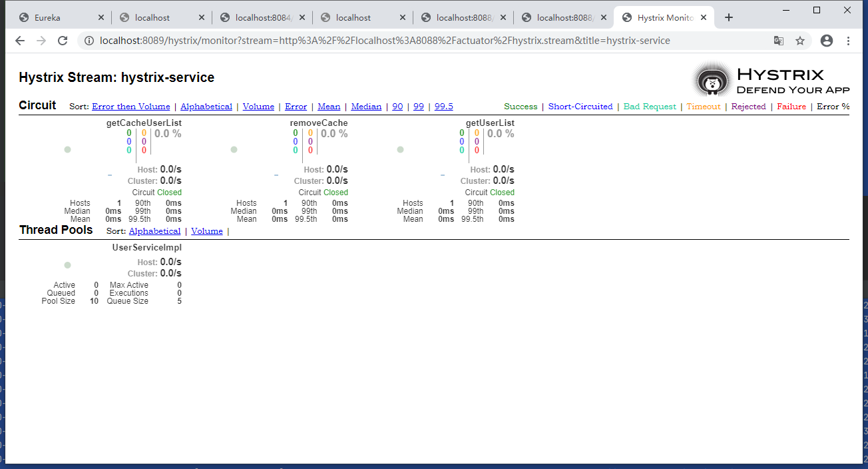This screenshot has width=868, height=469.
Task: Open the translate page icon
Action: pyautogui.click(x=779, y=41)
